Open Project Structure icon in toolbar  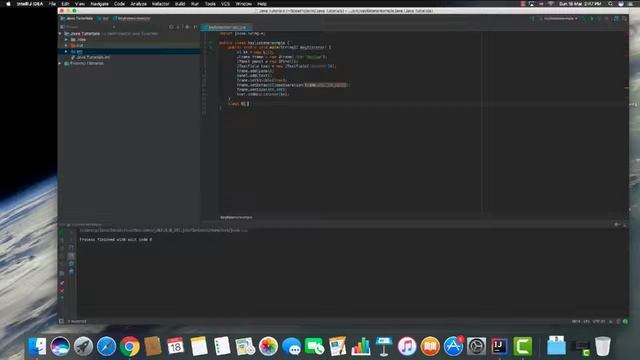click(616, 18)
